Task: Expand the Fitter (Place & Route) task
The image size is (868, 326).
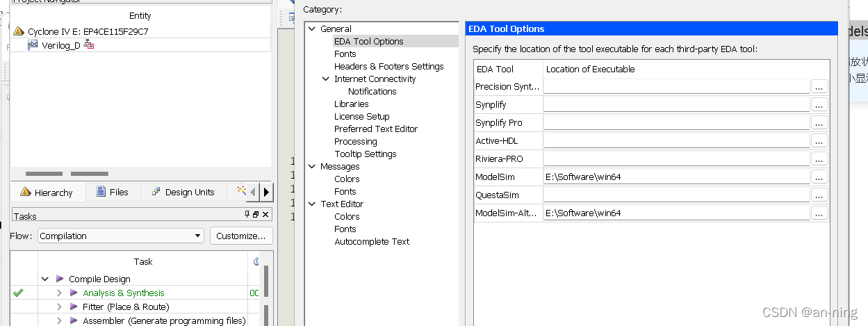Action: (x=59, y=307)
